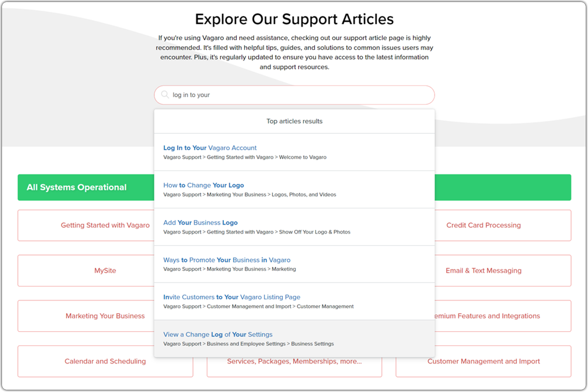
Task: Open Marketing Your Business category
Action: tap(86, 316)
